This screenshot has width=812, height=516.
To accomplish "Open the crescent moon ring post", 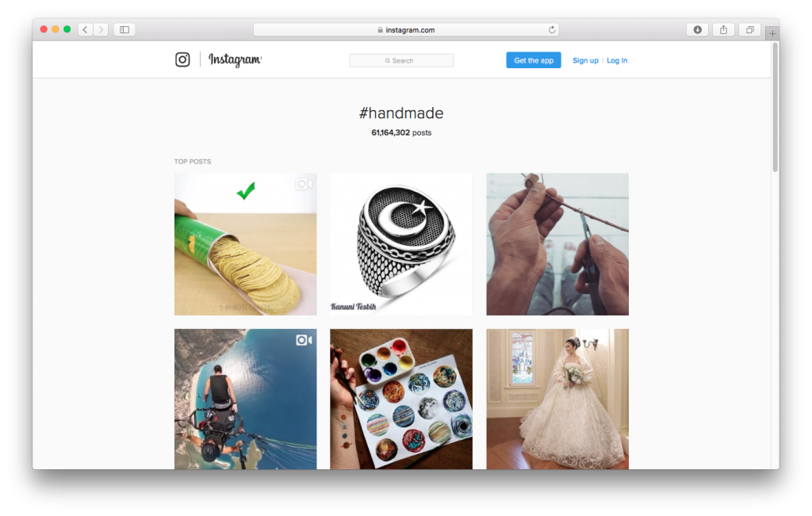I will click(x=401, y=244).
